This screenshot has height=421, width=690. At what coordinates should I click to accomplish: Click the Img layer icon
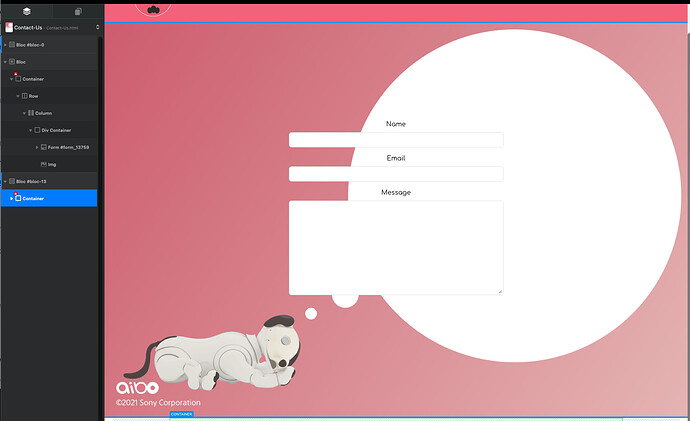[x=44, y=165]
